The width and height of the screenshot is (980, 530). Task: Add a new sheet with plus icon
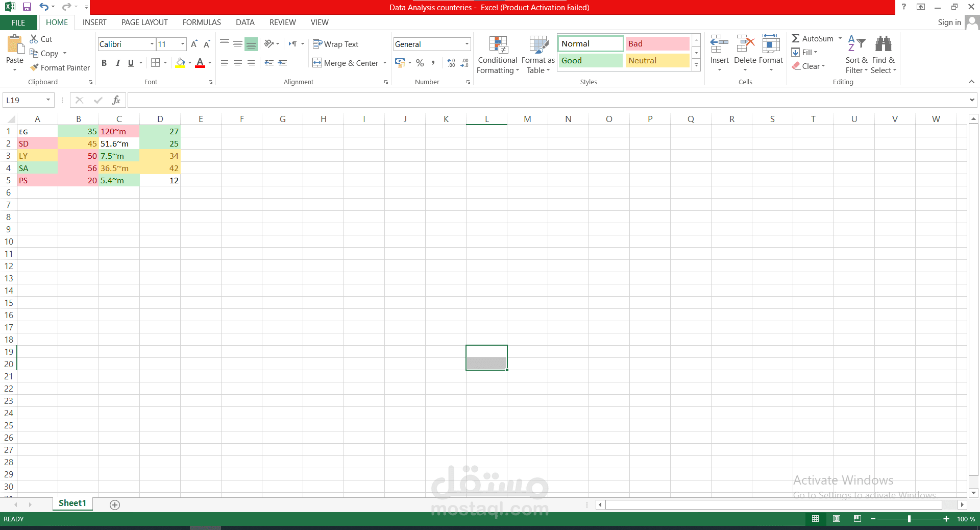click(x=115, y=504)
